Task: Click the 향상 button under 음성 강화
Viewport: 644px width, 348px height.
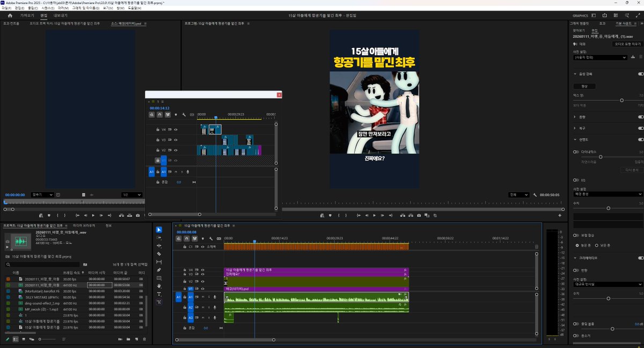Action: [x=584, y=86]
